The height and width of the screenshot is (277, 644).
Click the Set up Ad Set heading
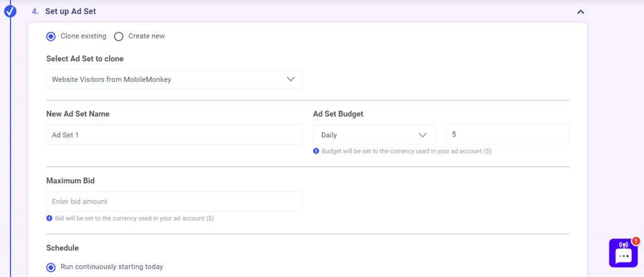(x=70, y=11)
